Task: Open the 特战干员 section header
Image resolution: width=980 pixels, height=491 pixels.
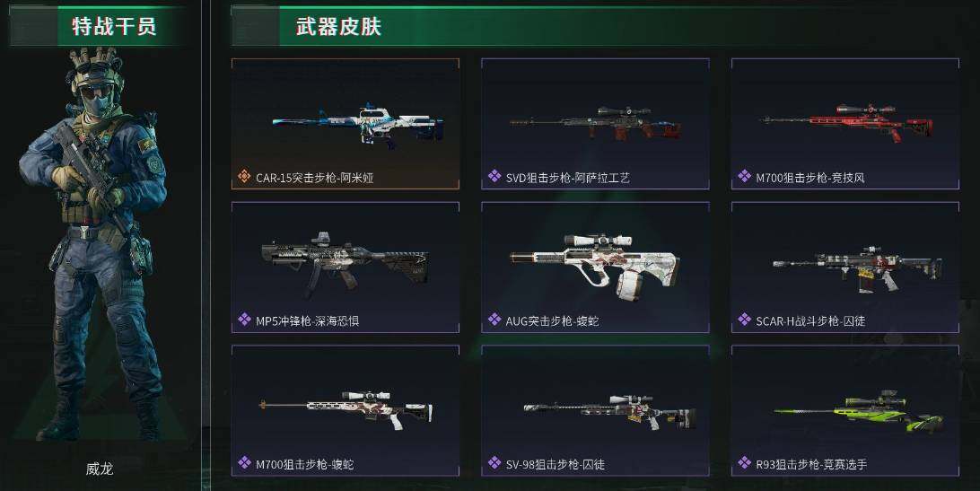Action: coord(114,26)
